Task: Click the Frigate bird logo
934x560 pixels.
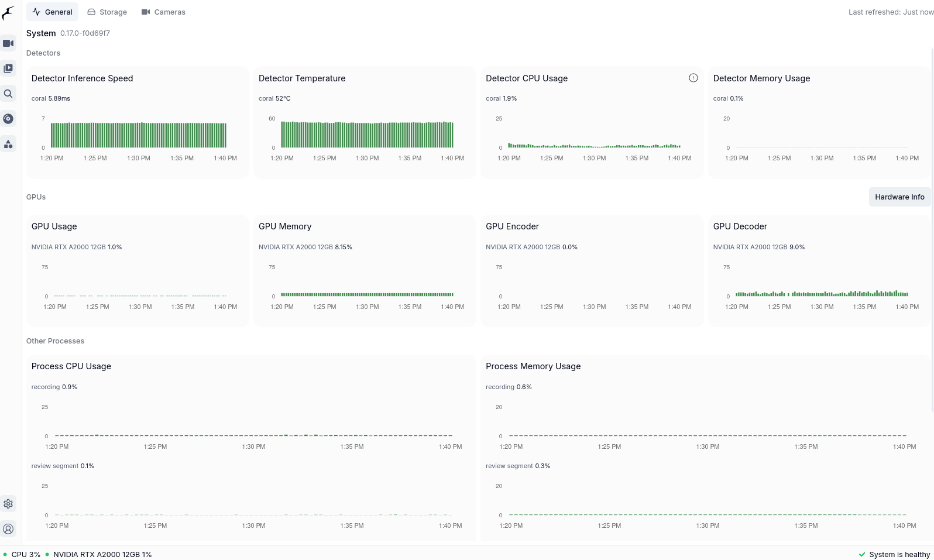Action: click(8, 13)
